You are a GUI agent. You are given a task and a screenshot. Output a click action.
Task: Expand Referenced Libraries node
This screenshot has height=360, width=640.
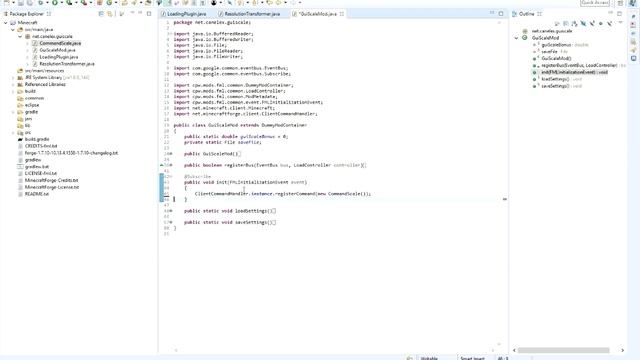pyautogui.click(x=13, y=84)
